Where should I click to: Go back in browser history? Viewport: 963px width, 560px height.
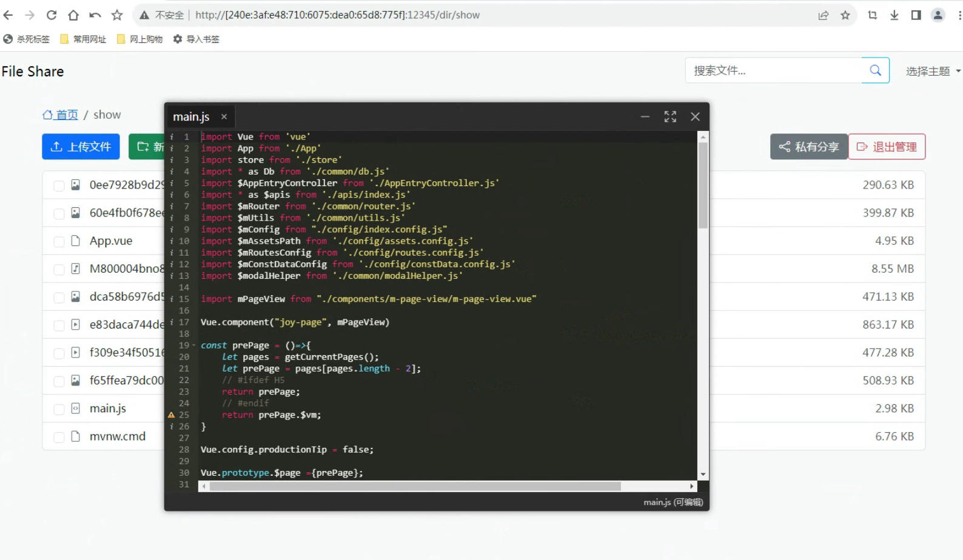click(x=8, y=15)
